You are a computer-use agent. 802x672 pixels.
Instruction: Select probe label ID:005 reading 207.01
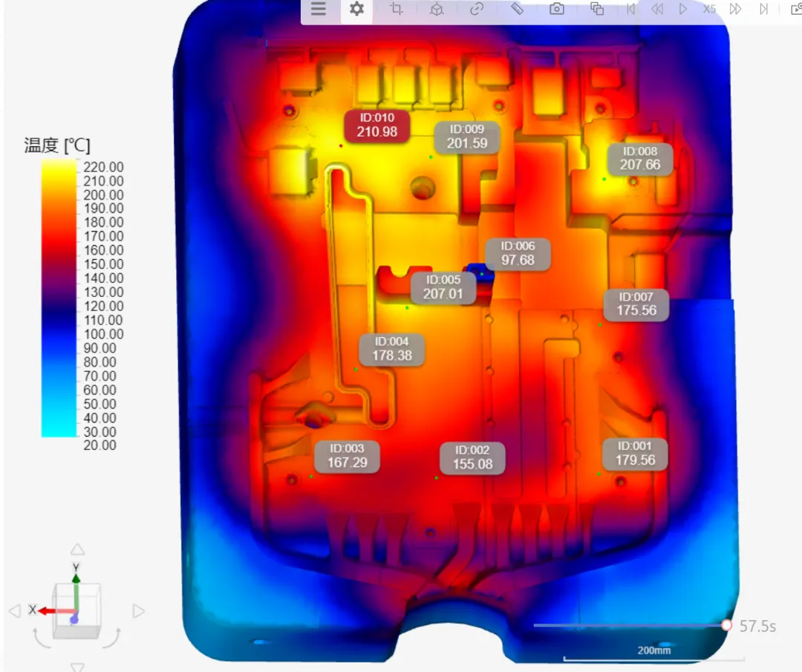pyautogui.click(x=443, y=287)
